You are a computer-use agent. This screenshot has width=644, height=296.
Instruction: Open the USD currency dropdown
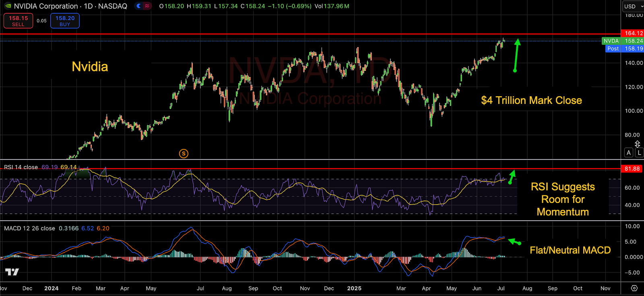(x=633, y=6)
